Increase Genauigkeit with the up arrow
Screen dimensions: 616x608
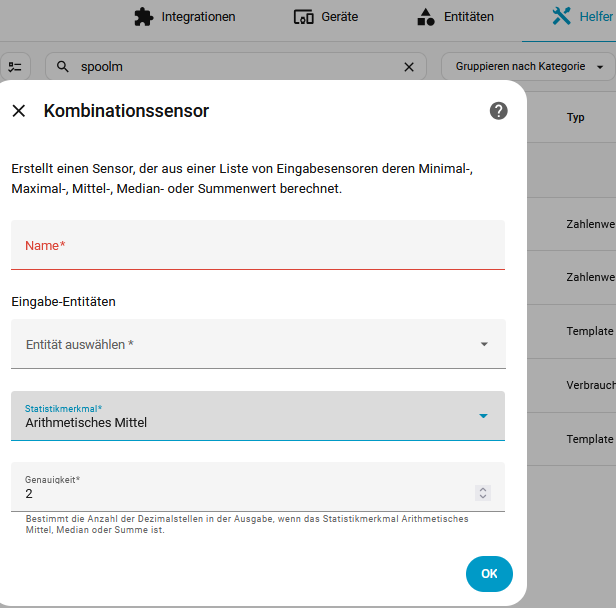coord(484,489)
